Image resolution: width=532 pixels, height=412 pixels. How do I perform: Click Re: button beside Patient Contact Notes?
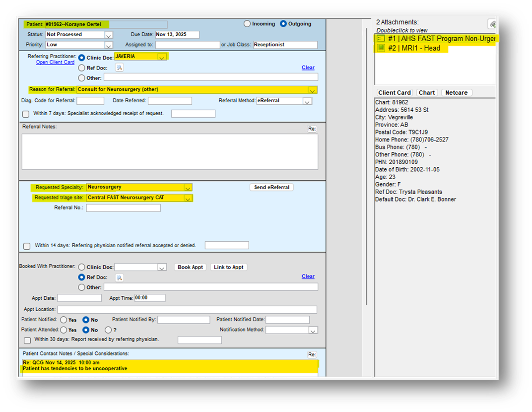[x=312, y=354]
